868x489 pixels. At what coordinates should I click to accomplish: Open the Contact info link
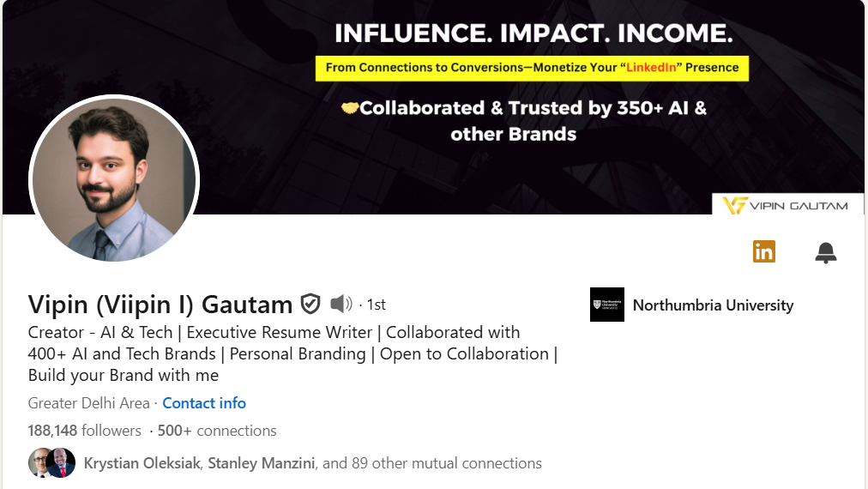[204, 403]
